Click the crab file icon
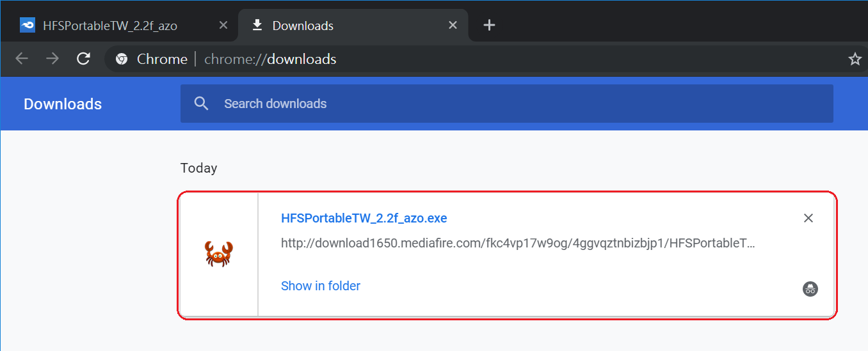The height and width of the screenshot is (351, 868). point(219,254)
